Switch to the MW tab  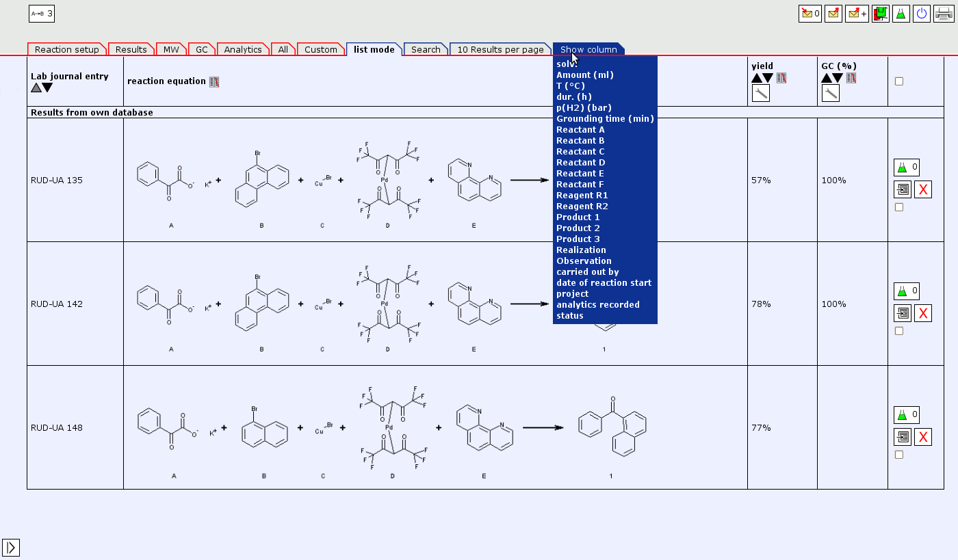click(171, 49)
